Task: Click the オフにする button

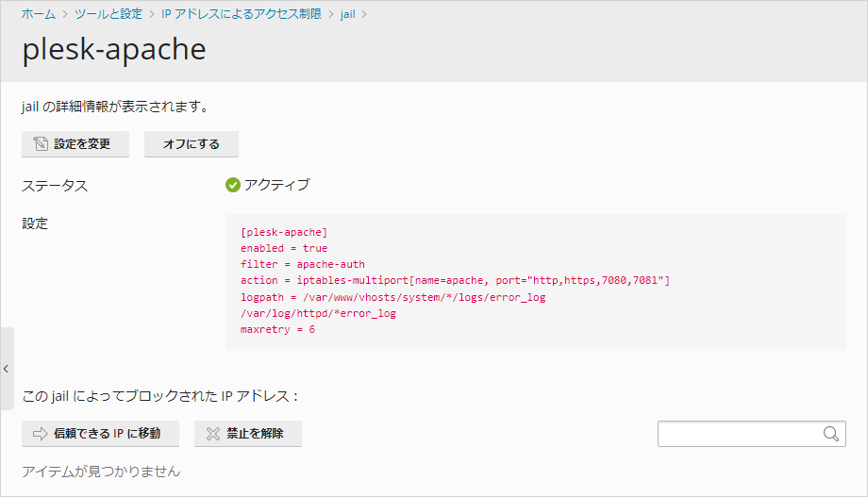Action: pos(192,144)
